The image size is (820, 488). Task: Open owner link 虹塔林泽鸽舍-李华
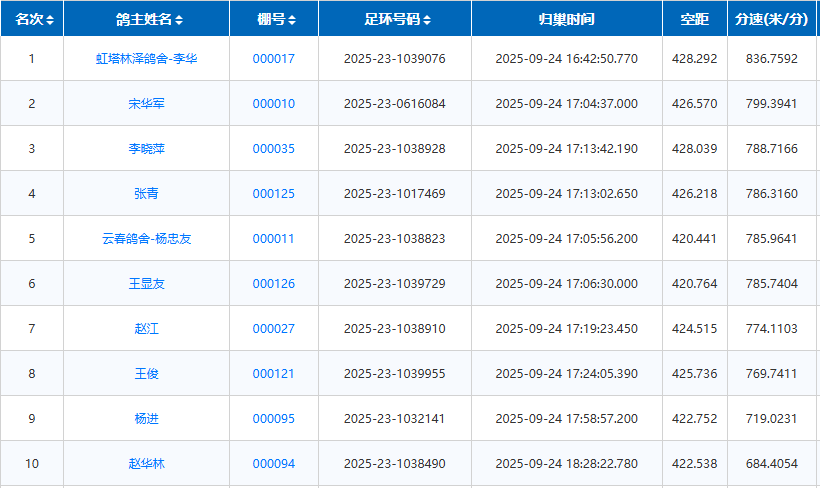[x=146, y=59]
